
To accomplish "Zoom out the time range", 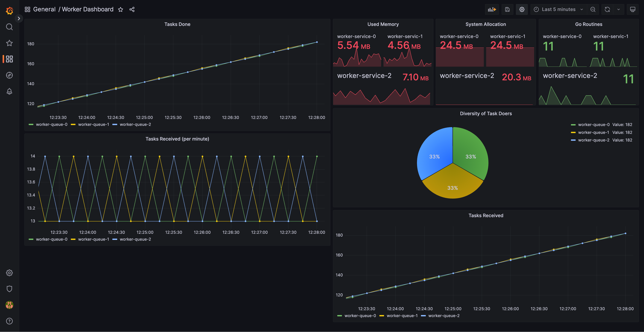I will (x=593, y=10).
